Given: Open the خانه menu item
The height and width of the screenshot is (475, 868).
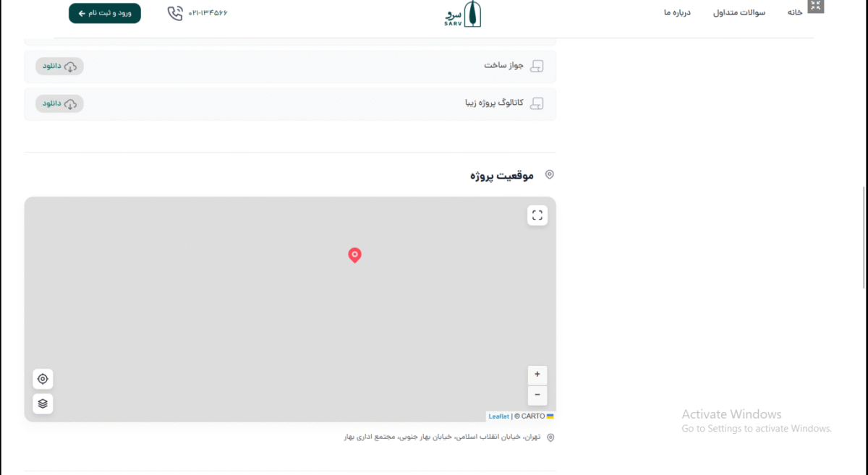Looking at the screenshot, I should coord(795,12).
